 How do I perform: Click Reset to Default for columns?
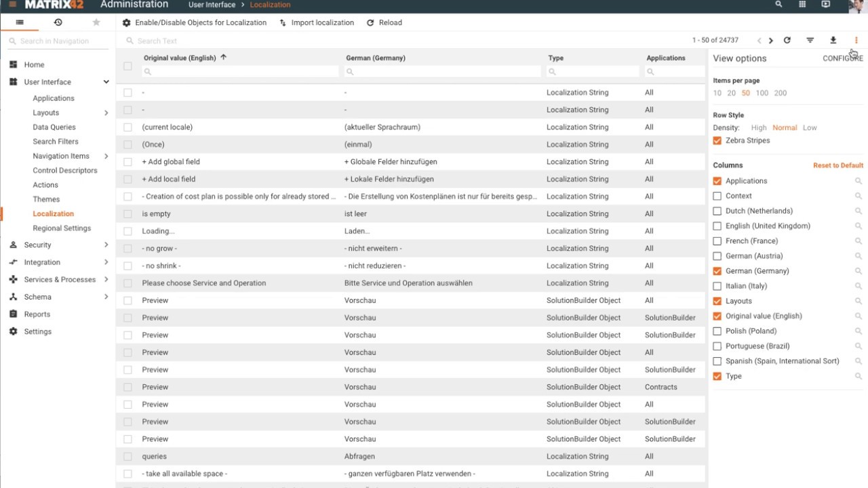[837, 165]
